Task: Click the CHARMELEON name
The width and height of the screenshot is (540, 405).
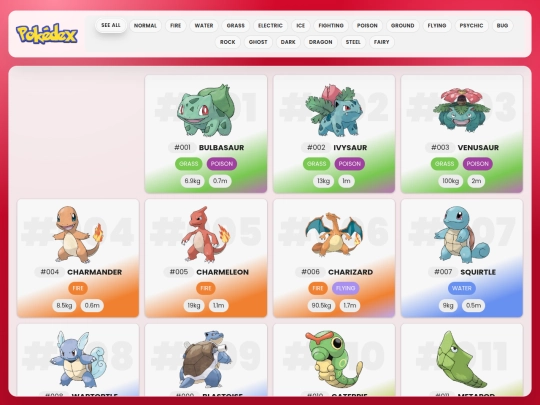Action: point(222,272)
